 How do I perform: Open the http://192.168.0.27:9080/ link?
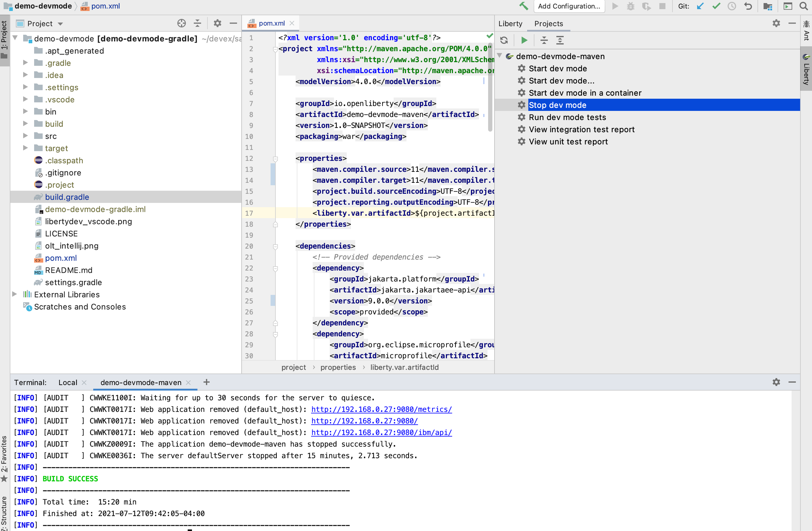pos(364,421)
